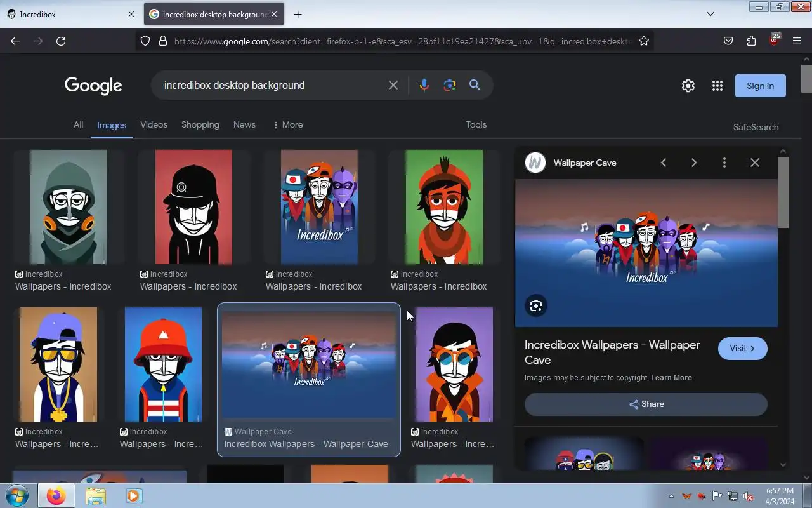Open the orange goggles character on purple thumbnail
Image resolution: width=812 pixels, height=508 pixels.
coord(454,364)
